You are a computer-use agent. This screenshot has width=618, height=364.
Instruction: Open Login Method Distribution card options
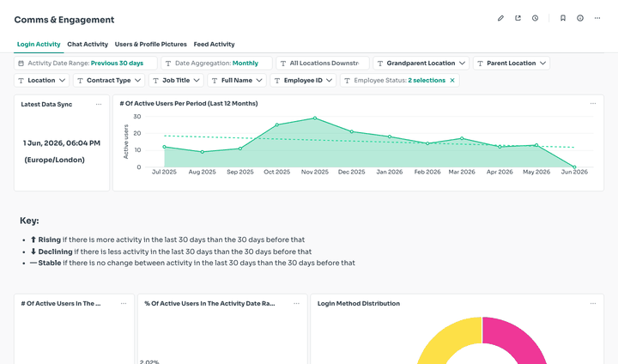593,304
